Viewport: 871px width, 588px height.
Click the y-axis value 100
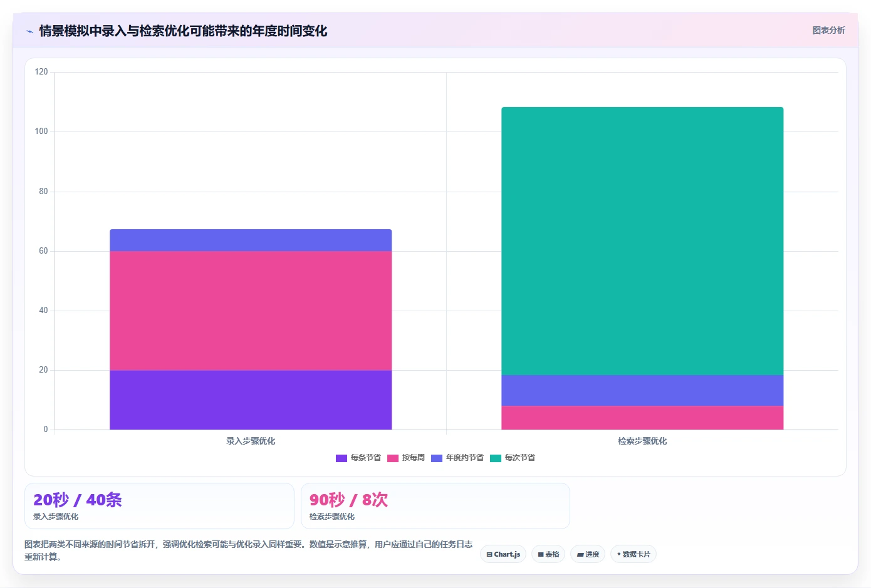click(x=41, y=132)
